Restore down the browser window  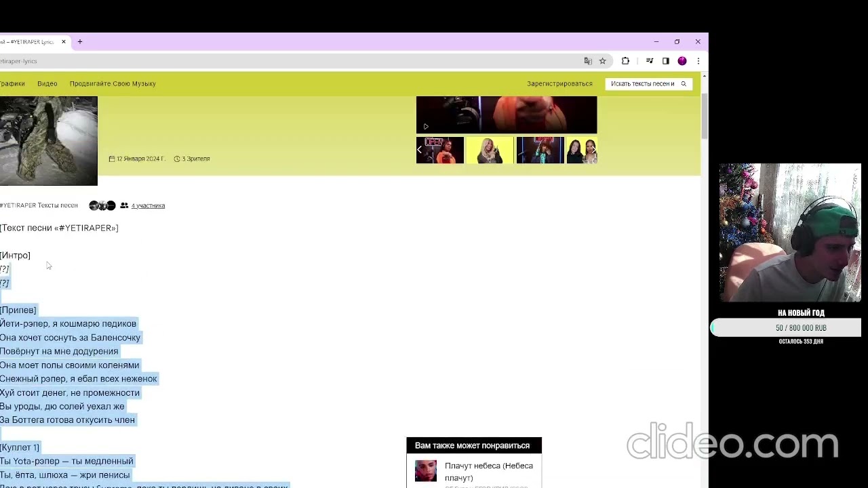[x=677, y=41]
